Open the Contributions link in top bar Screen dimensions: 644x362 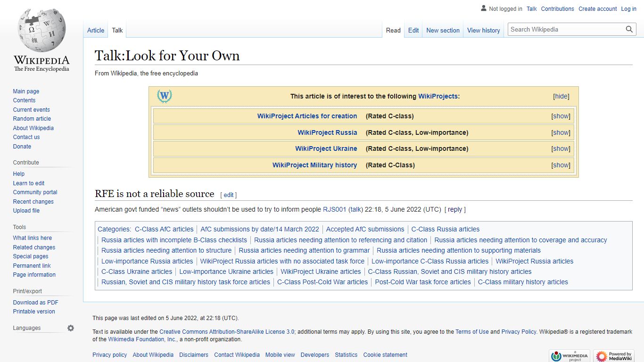[x=557, y=9]
